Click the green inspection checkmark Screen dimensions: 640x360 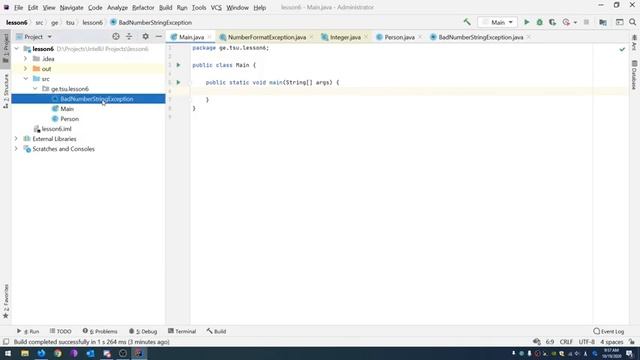coord(622,49)
